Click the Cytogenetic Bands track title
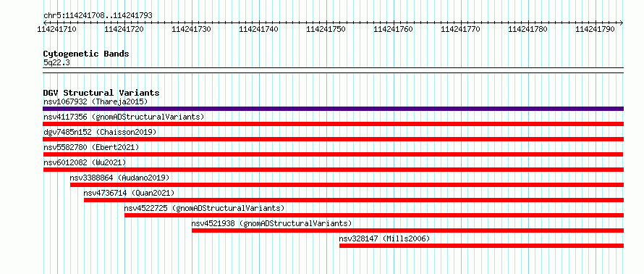Viewport: 644px width, 274px height. tap(86, 54)
